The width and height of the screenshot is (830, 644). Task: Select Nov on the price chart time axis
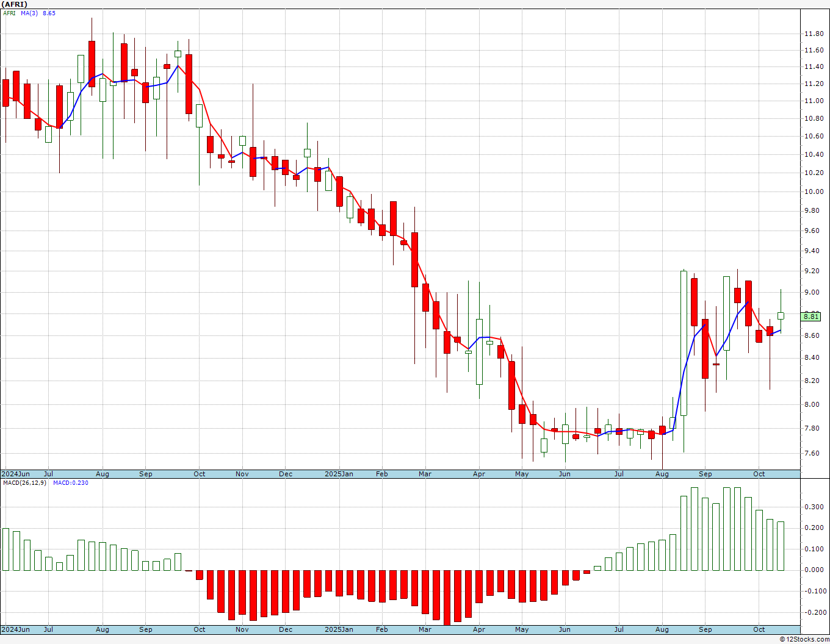[242, 474]
